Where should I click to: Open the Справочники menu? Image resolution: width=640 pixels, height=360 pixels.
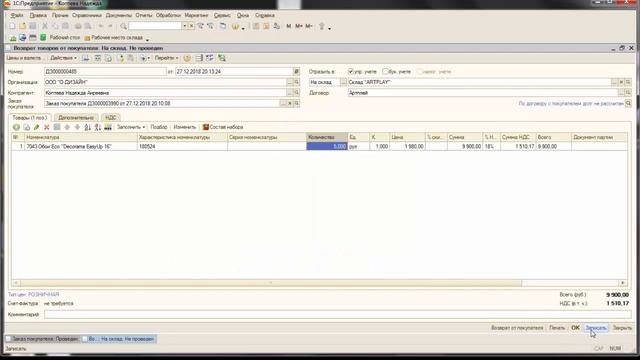[x=87, y=15]
